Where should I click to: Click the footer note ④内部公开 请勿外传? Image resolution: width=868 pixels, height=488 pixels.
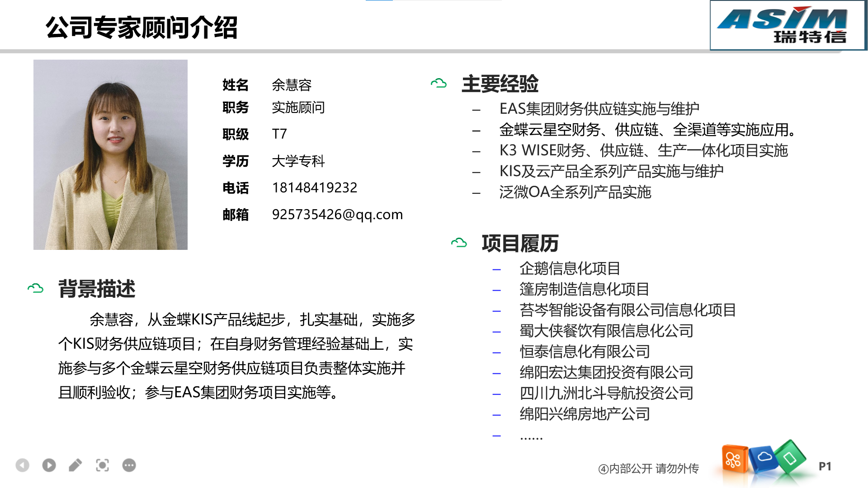[x=648, y=469]
